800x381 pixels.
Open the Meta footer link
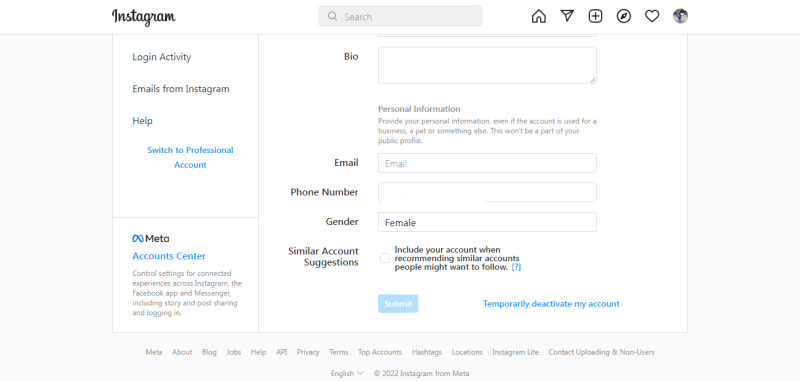point(154,352)
